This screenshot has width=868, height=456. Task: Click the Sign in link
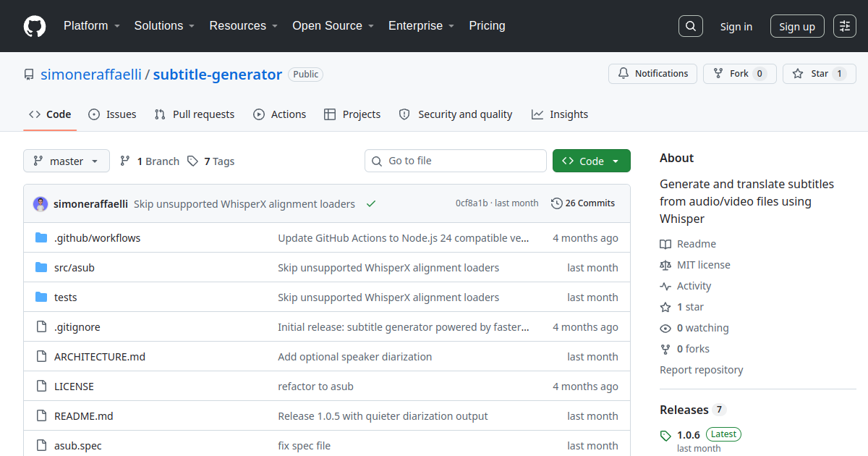pyautogui.click(x=736, y=27)
